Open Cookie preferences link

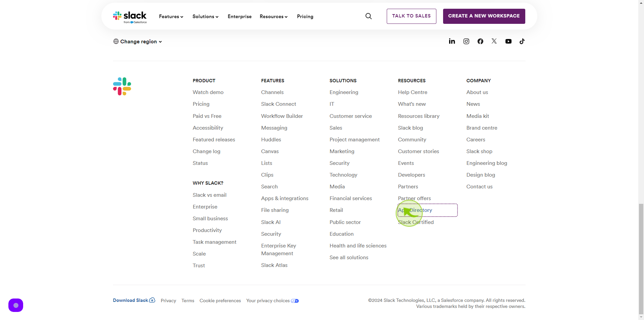pyautogui.click(x=220, y=301)
